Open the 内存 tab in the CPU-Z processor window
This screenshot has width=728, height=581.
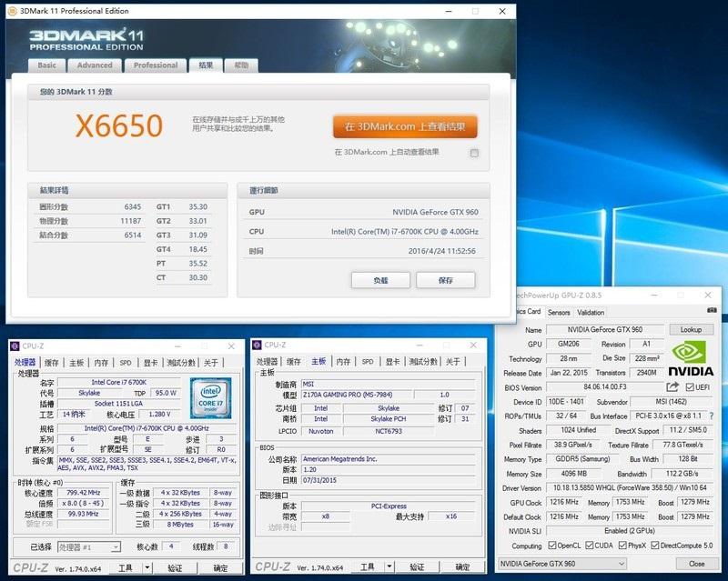101,363
